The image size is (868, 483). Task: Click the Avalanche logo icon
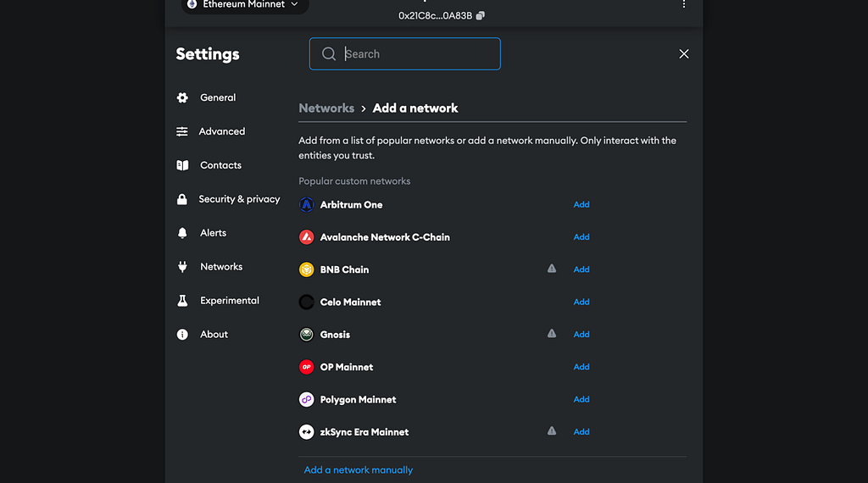point(306,236)
